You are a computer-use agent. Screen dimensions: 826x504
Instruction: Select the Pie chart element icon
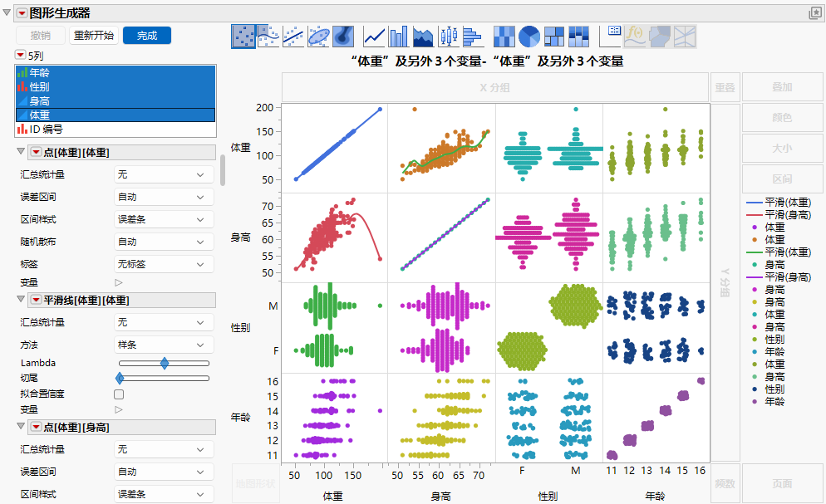click(529, 37)
